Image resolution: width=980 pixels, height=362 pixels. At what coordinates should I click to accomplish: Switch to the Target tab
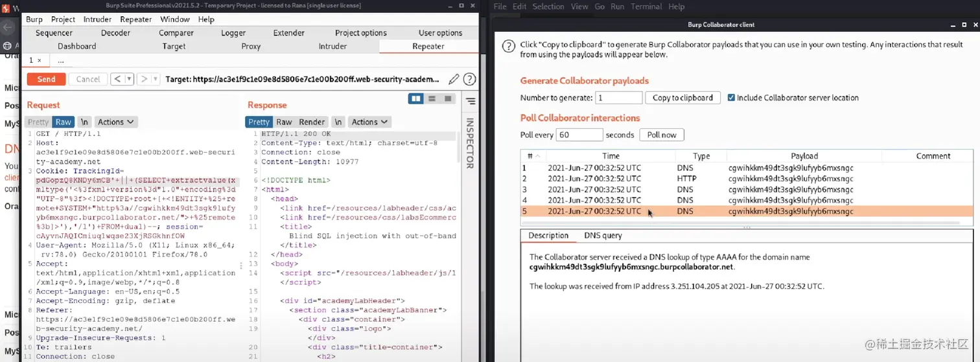pyautogui.click(x=174, y=47)
